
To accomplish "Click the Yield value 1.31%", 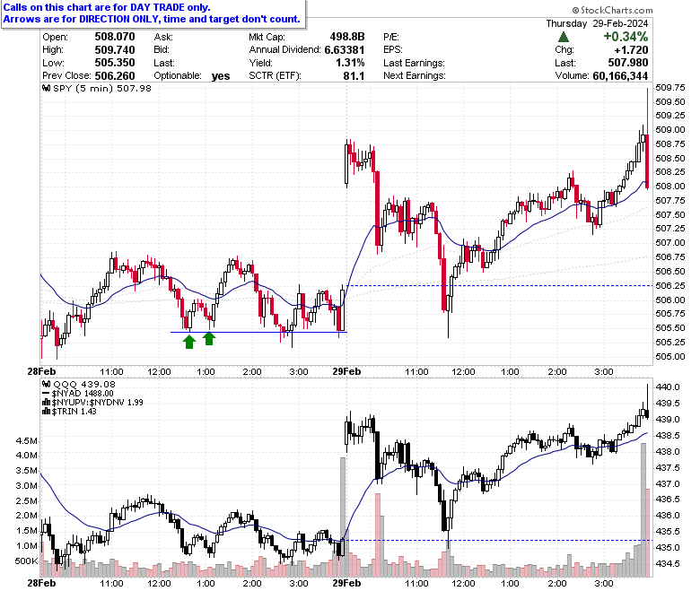I will pyautogui.click(x=350, y=63).
